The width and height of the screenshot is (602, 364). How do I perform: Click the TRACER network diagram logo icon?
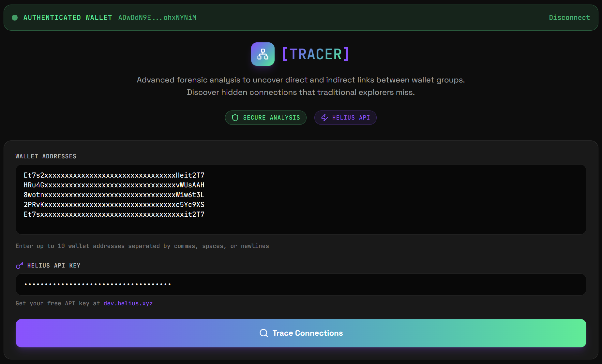point(263,54)
